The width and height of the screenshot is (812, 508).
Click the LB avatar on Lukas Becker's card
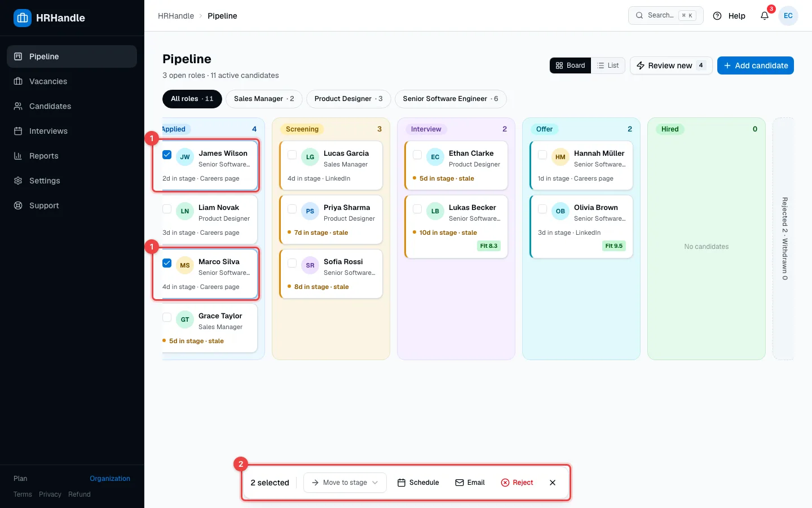coord(435,211)
